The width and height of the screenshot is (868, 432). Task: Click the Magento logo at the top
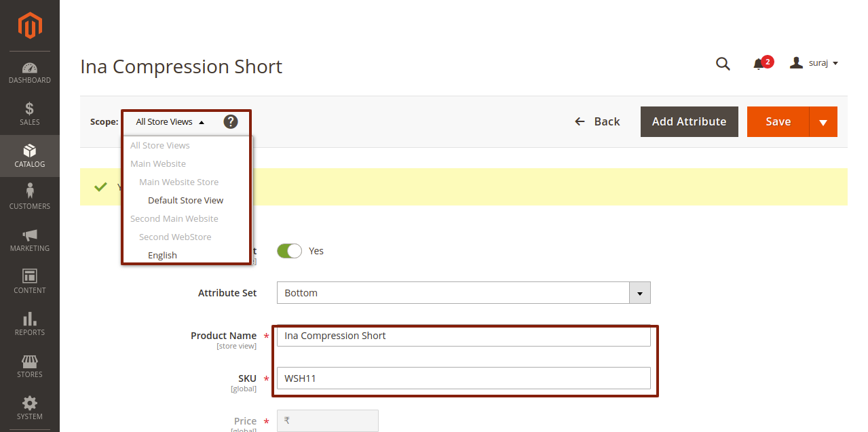pos(29,26)
